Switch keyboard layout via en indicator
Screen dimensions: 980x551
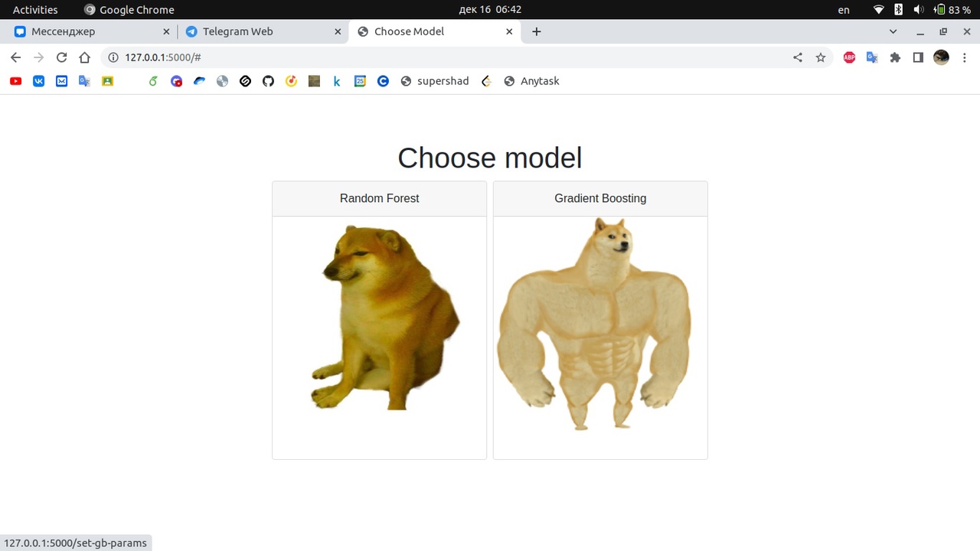[x=844, y=10]
